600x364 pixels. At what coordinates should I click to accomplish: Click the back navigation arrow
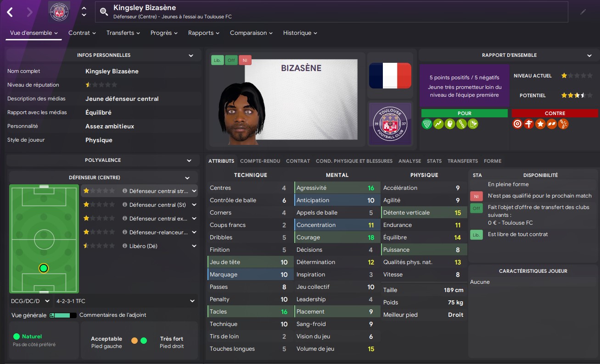[10, 12]
